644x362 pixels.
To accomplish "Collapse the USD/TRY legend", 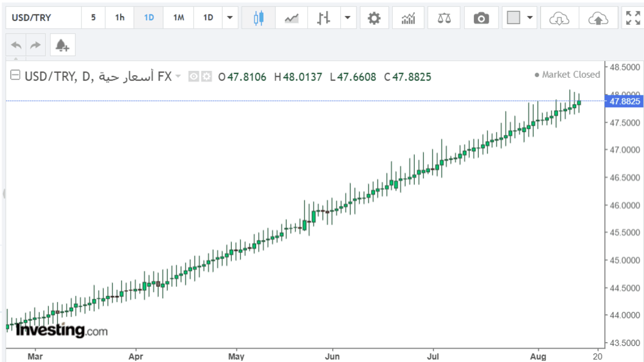I will (16, 76).
